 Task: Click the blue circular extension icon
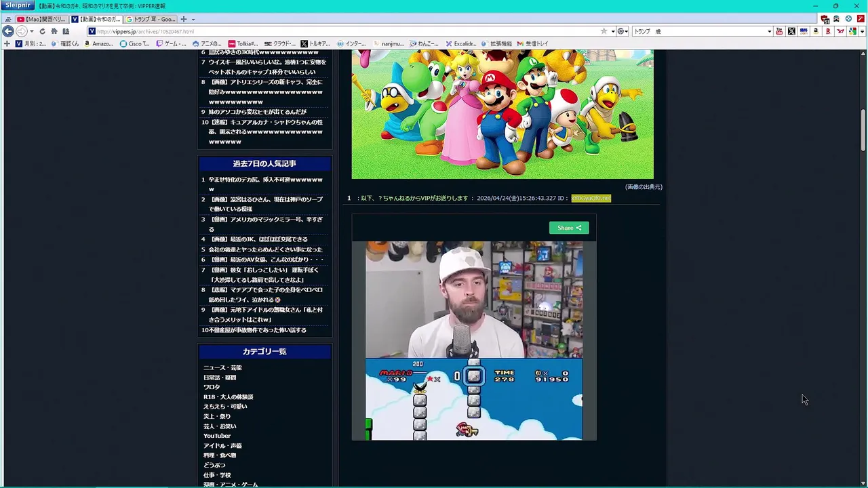click(848, 19)
